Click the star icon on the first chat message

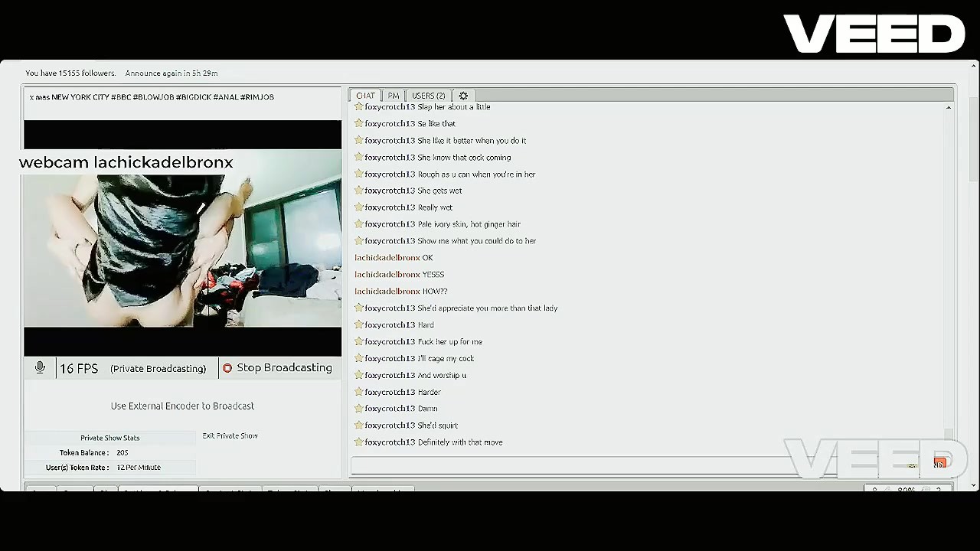[358, 107]
